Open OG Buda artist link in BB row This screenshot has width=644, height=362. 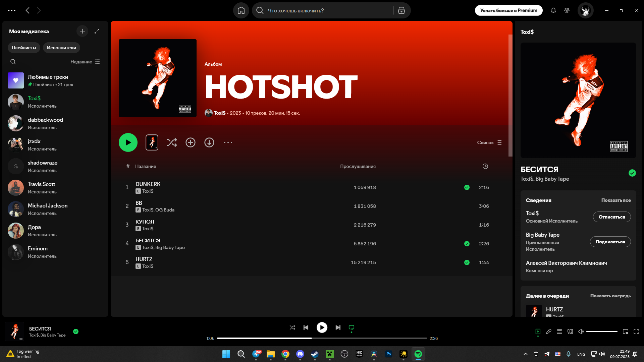click(165, 210)
